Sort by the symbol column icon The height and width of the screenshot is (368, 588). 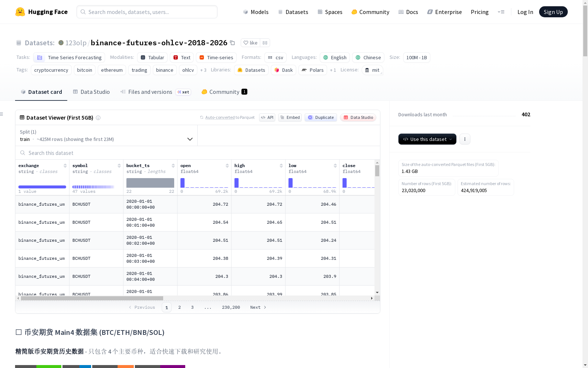point(119,166)
